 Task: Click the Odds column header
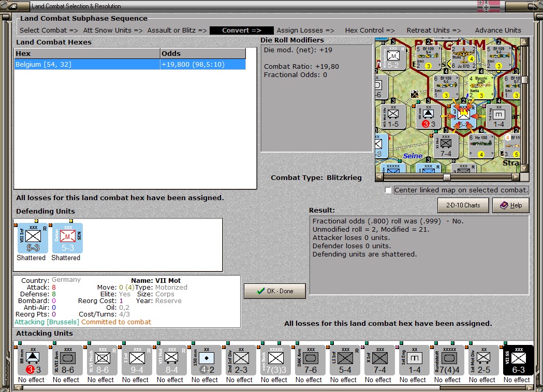pyautogui.click(x=203, y=53)
